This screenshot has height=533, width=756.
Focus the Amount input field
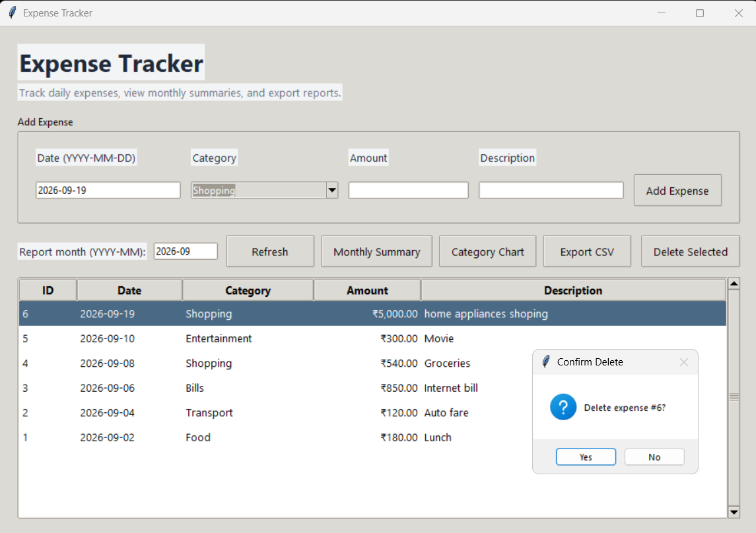[x=408, y=190]
